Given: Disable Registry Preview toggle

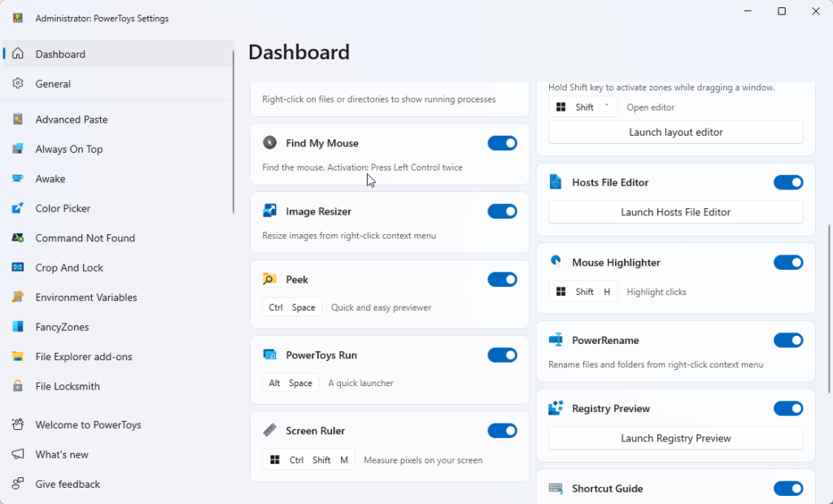Looking at the screenshot, I should coord(788,408).
